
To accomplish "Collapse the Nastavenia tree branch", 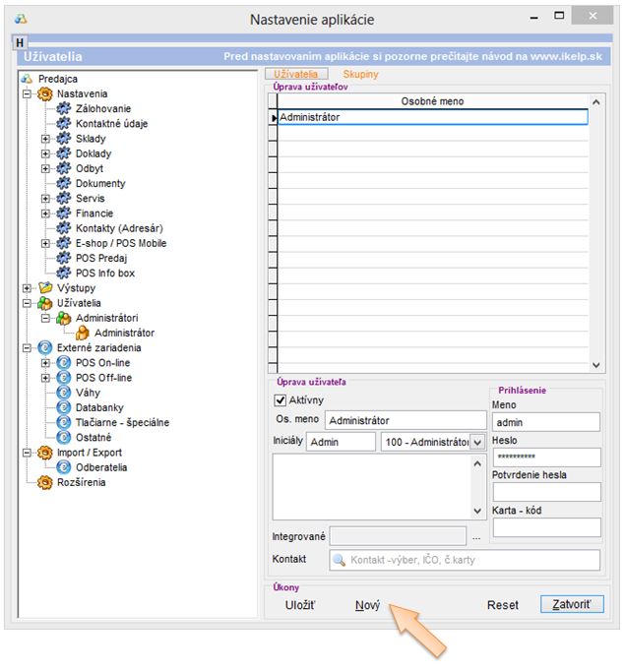I will click(x=26, y=93).
